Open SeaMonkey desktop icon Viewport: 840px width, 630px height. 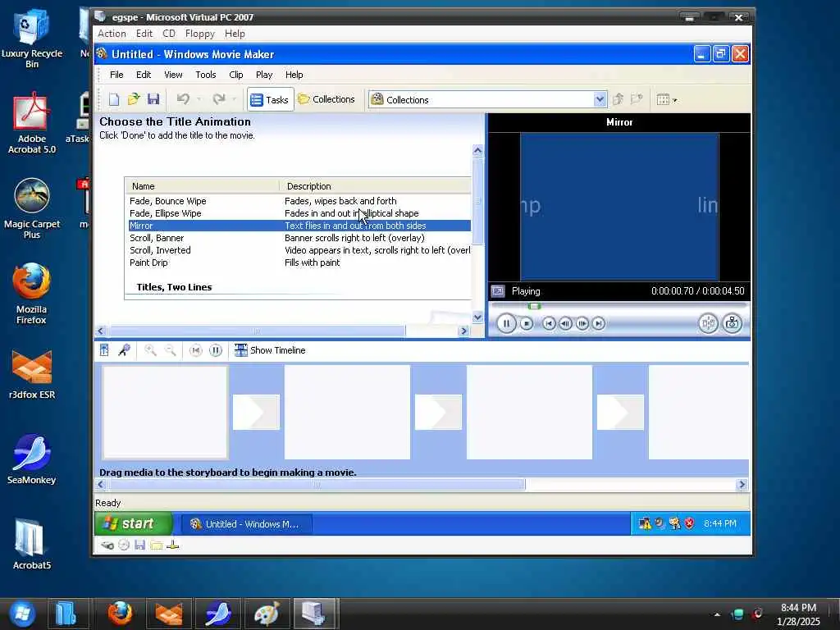click(31, 459)
